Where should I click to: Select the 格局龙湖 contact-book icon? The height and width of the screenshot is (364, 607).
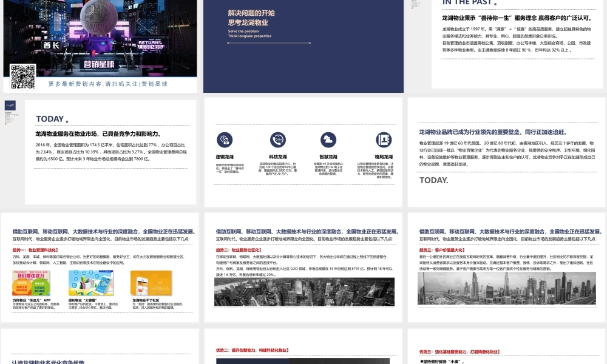point(384,140)
